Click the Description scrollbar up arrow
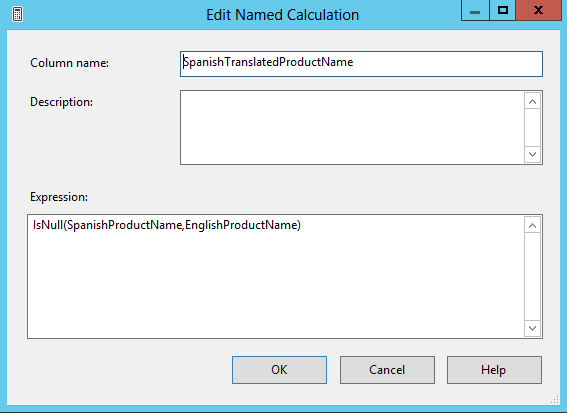Screen dimensions: 567x413 532,102
